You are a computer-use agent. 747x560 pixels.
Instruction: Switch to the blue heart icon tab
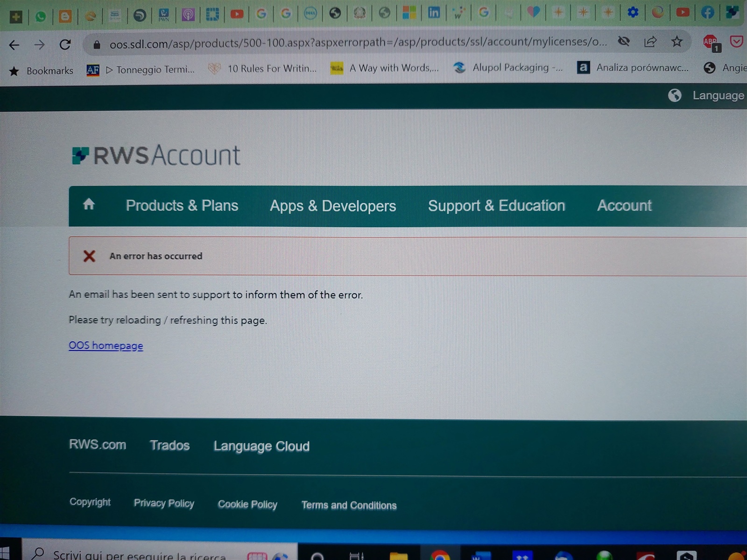[533, 12]
